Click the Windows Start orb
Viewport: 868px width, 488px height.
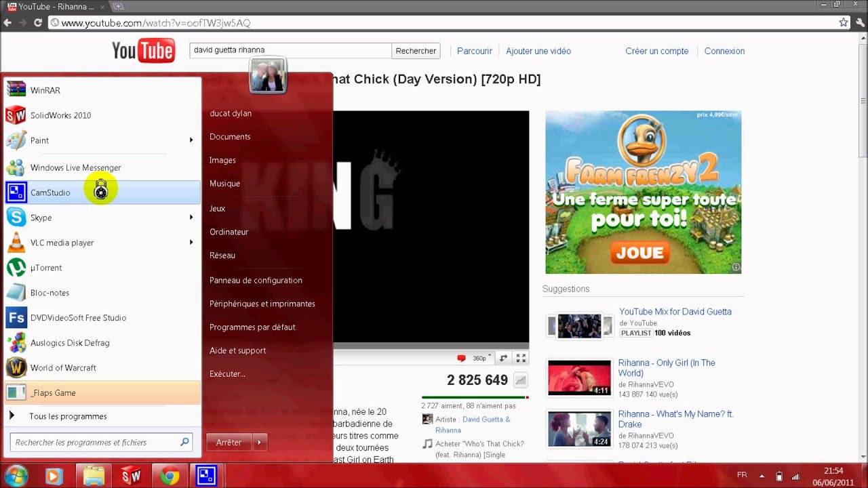pos(16,476)
